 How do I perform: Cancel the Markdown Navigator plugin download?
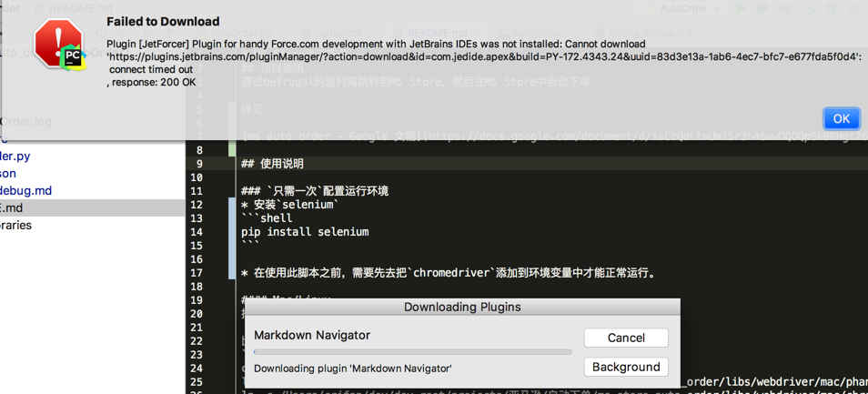tap(626, 338)
